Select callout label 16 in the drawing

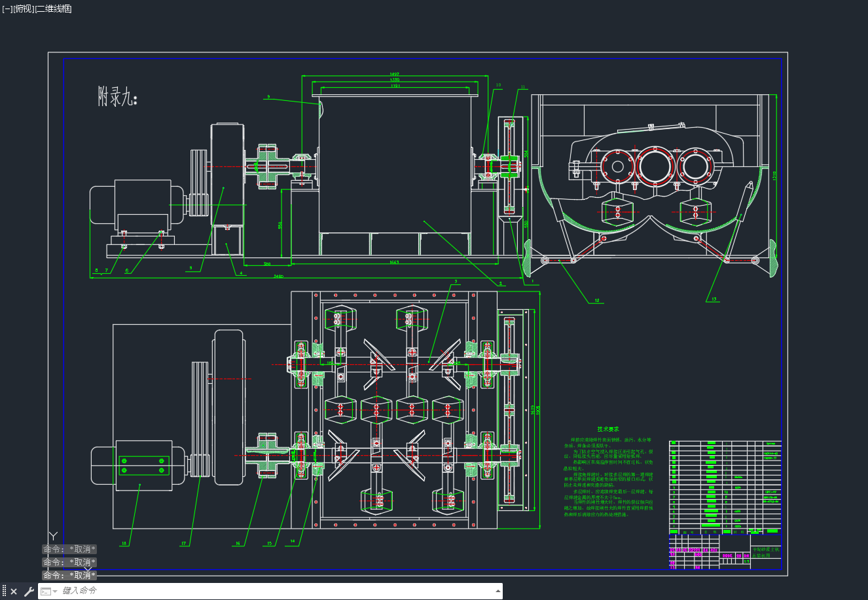[x=238, y=544]
